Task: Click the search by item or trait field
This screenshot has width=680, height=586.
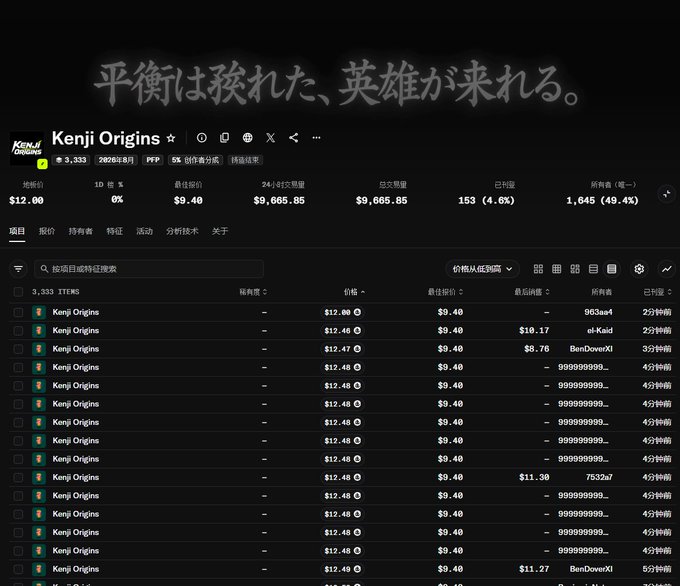Action: coord(149,269)
